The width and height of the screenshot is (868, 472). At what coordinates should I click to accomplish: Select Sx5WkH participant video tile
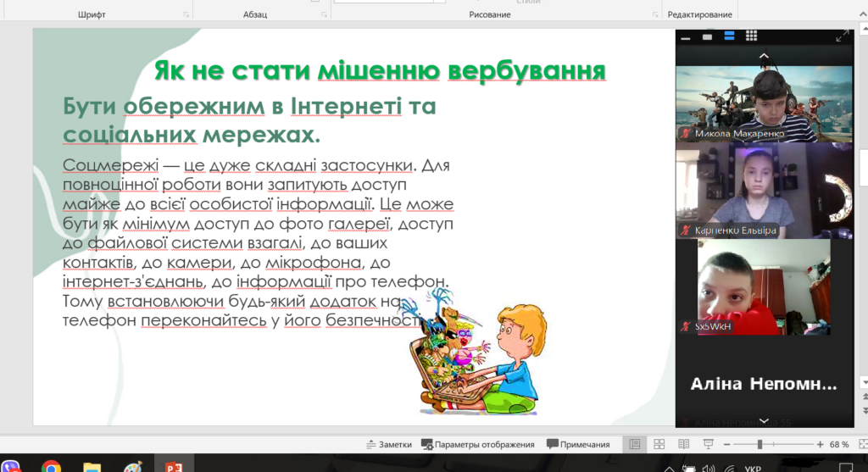click(764, 287)
